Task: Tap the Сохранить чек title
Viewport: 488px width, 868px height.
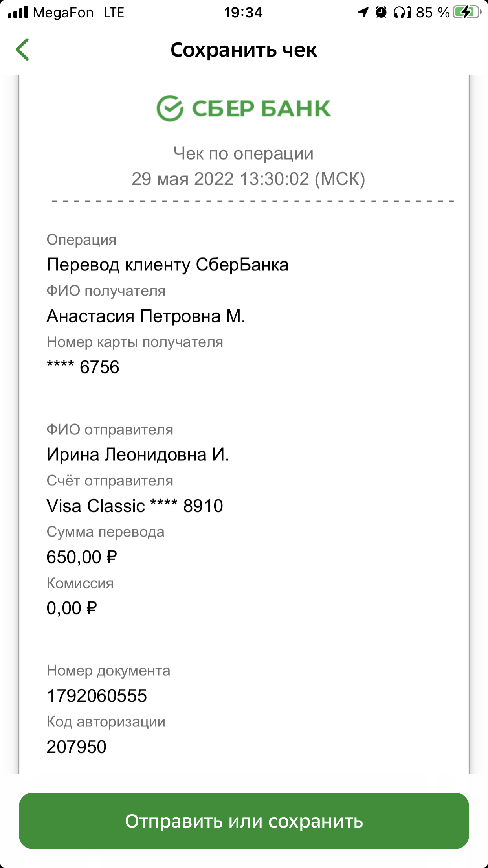Action: click(x=244, y=50)
